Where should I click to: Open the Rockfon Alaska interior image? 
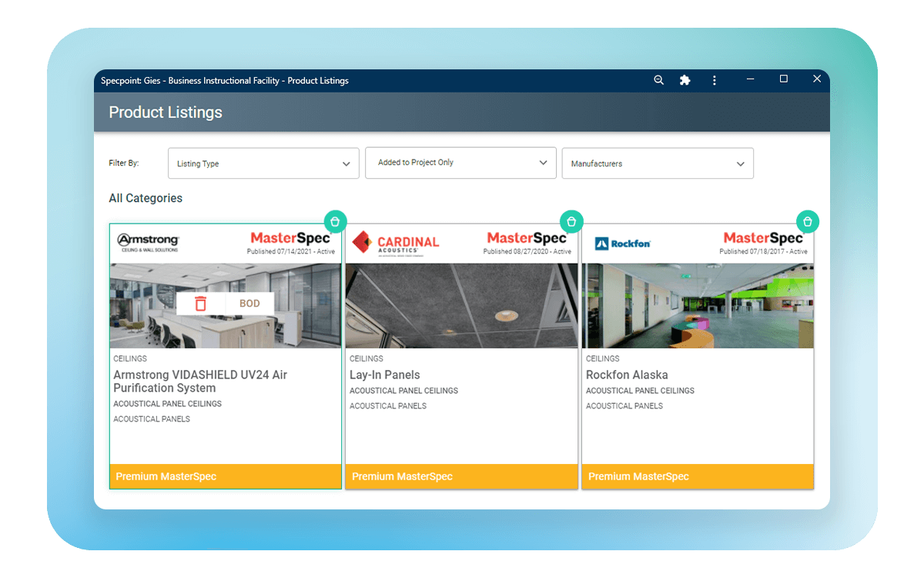coord(698,306)
